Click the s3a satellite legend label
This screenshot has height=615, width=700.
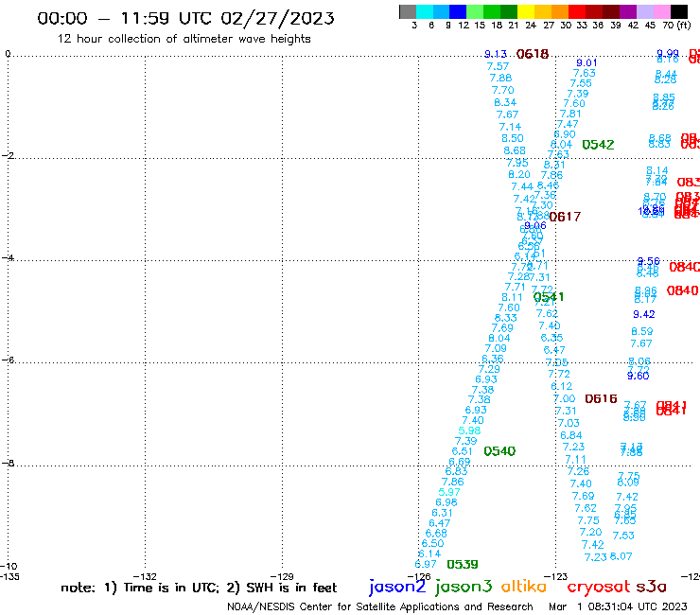651,587
